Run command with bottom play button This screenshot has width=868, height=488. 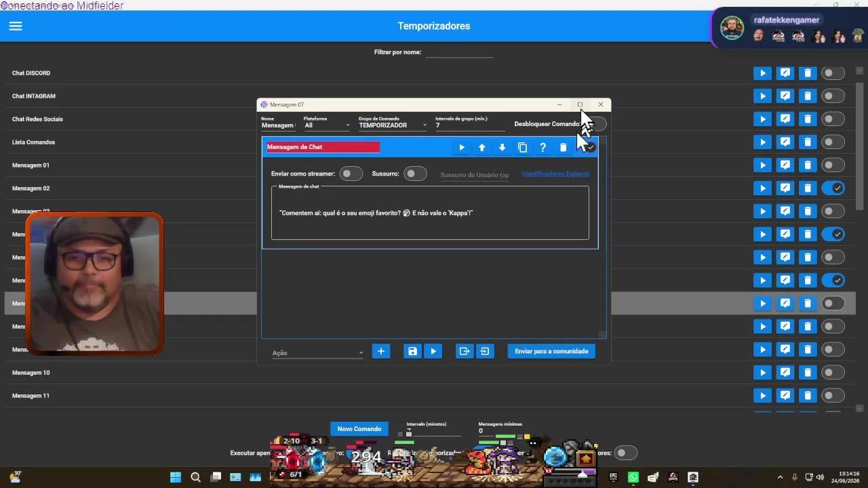pyautogui.click(x=433, y=351)
